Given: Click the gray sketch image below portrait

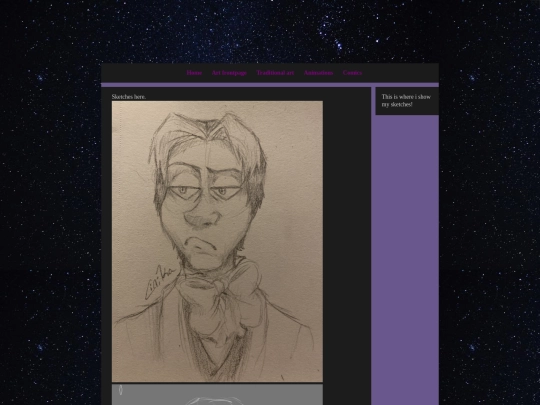Looking at the screenshot, I should point(217,395).
